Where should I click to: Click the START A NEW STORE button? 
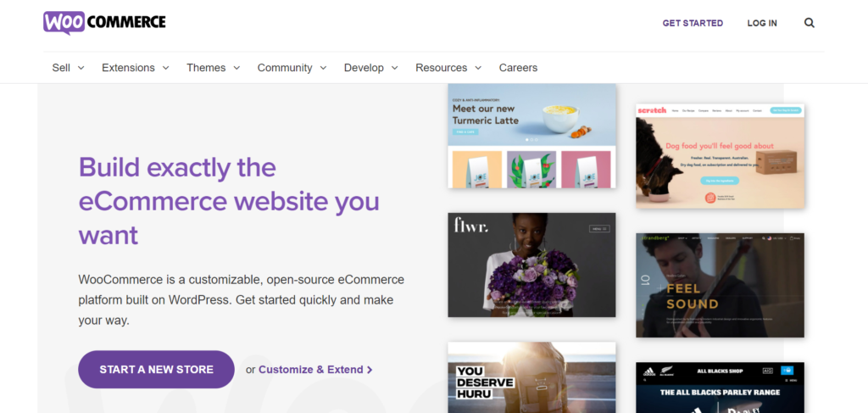click(156, 369)
